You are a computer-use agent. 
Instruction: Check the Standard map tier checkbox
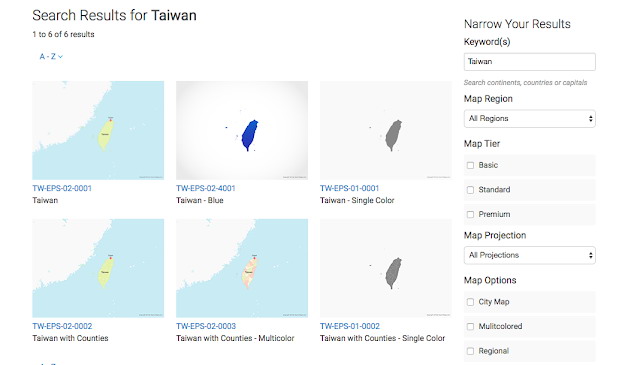pos(470,190)
